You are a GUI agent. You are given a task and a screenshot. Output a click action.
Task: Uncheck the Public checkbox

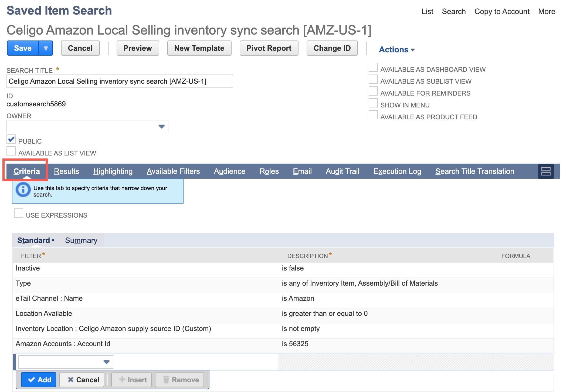pos(11,139)
